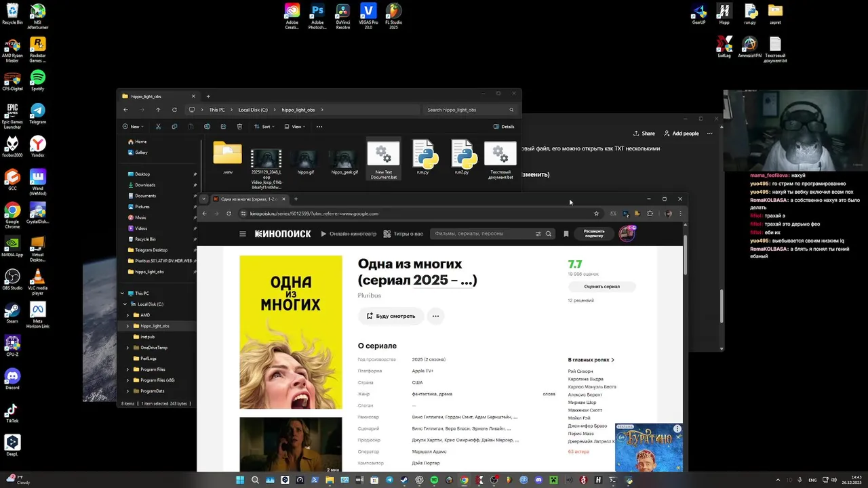Open Chrome tab search dropdown
Viewport: 868px width, 488px height.
pyautogui.click(x=204, y=199)
